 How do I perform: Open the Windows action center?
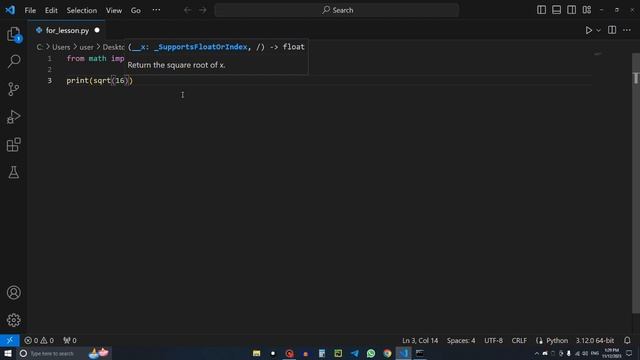[x=629, y=353]
